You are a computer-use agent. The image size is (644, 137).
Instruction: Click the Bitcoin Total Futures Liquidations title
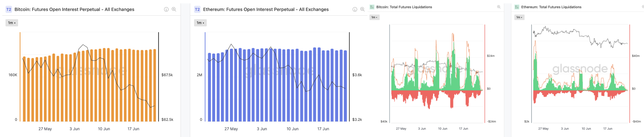coord(404,7)
